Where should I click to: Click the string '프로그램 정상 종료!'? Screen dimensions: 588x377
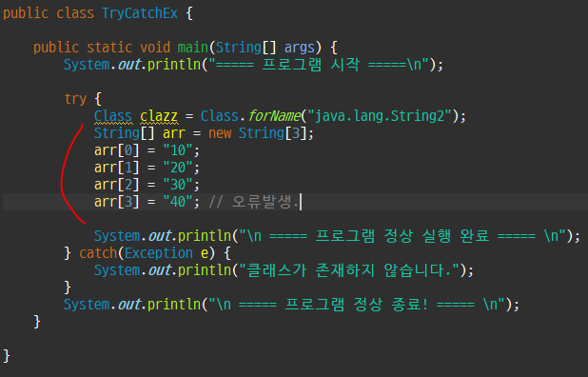[x=357, y=305]
